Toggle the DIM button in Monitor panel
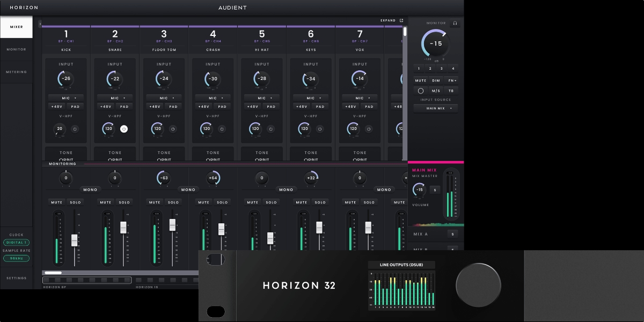 pyautogui.click(x=436, y=80)
